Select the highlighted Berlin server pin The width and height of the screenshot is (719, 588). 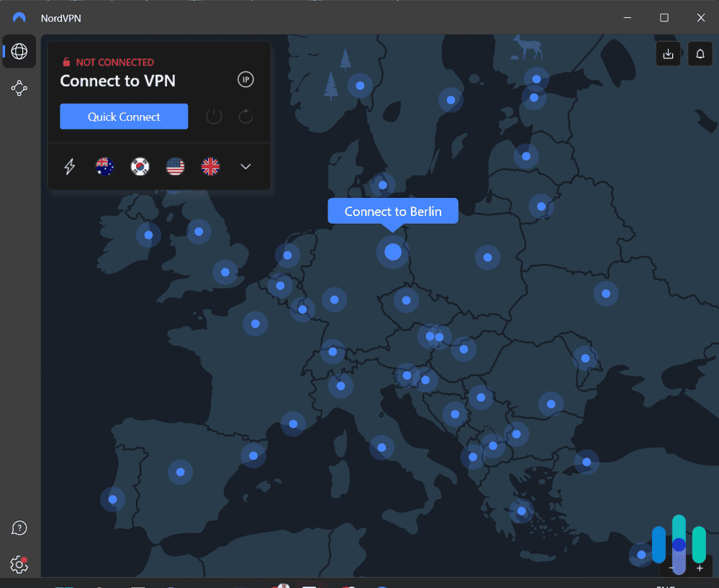click(x=392, y=253)
